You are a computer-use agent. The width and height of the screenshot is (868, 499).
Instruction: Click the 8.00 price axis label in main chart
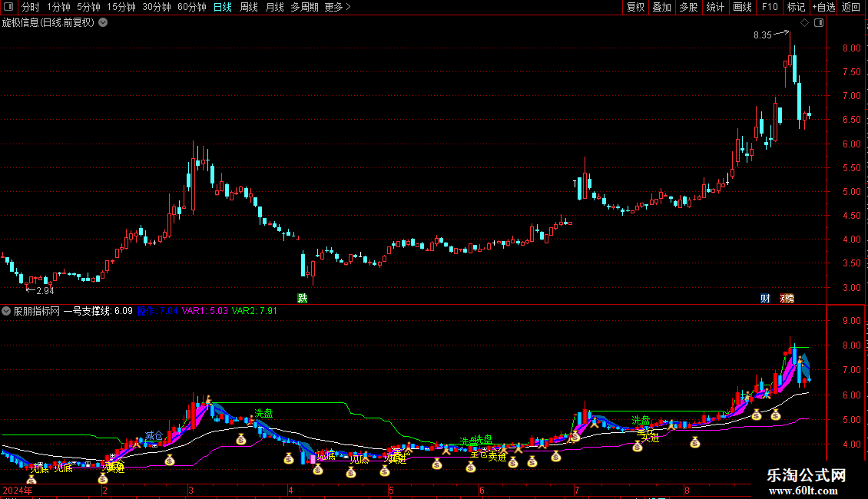click(852, 48)
